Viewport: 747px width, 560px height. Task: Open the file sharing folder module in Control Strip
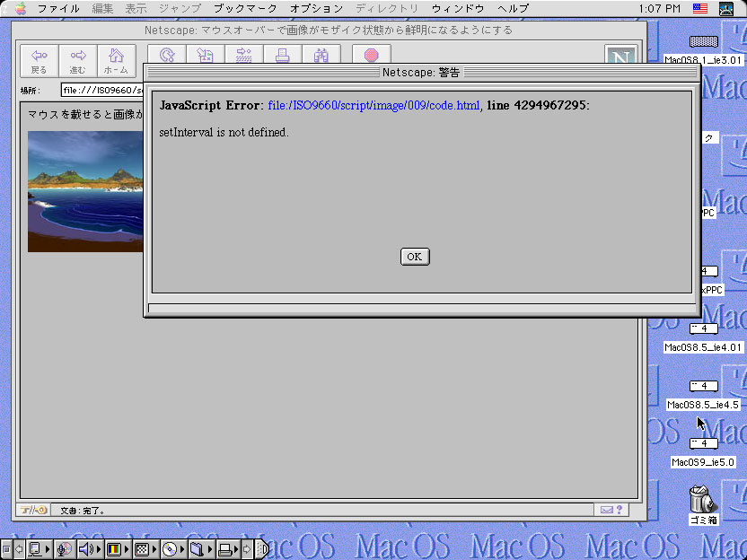tap(201, 549)
